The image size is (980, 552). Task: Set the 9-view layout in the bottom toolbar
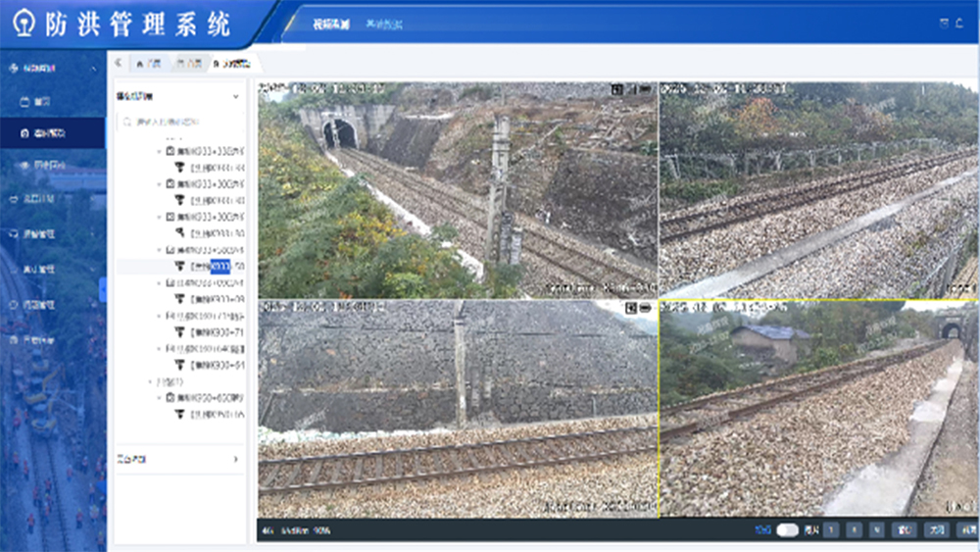click(x=876, y=529)
